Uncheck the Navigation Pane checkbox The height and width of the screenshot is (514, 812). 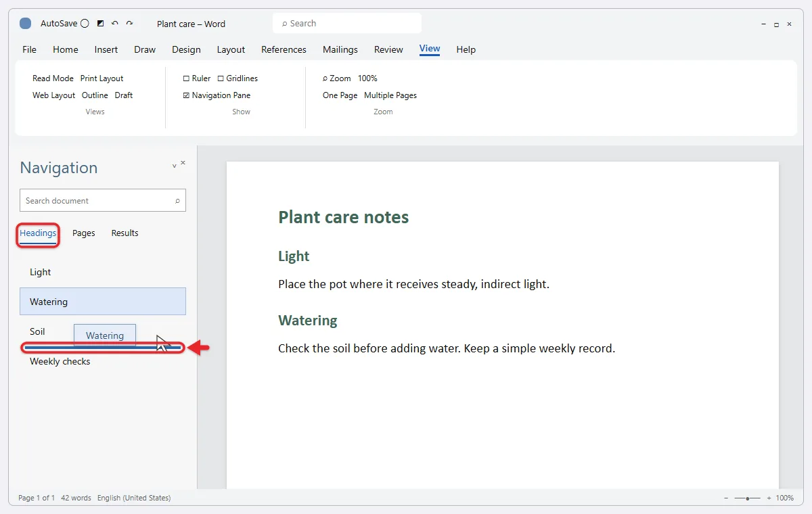point(217,95)
